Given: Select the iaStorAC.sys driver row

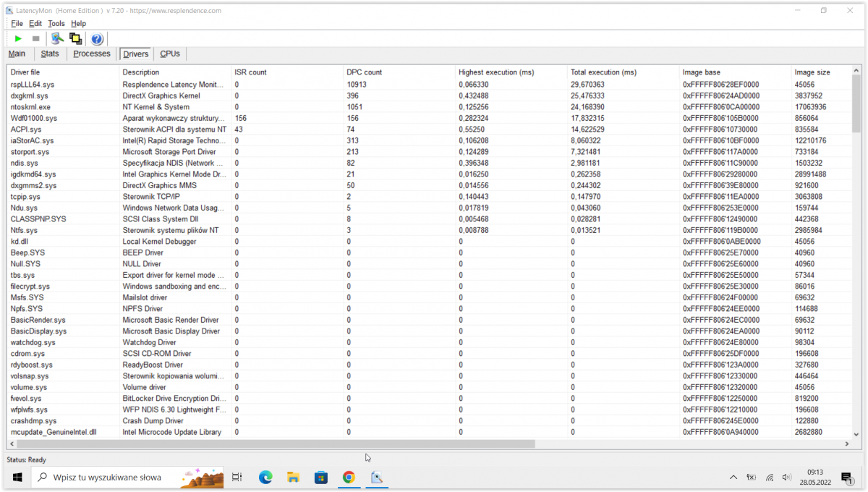Looking at the screenshot, I should 429,140.
